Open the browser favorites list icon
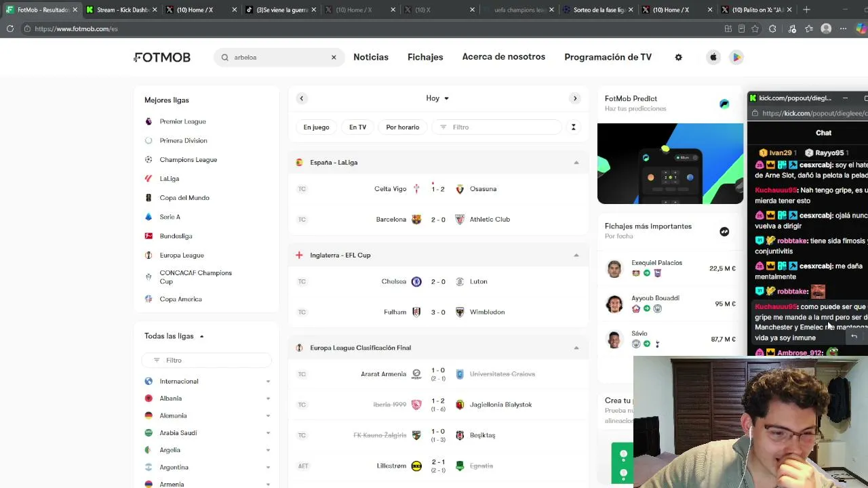This screenshot has height=488, width=868. [x=809, y=28]
